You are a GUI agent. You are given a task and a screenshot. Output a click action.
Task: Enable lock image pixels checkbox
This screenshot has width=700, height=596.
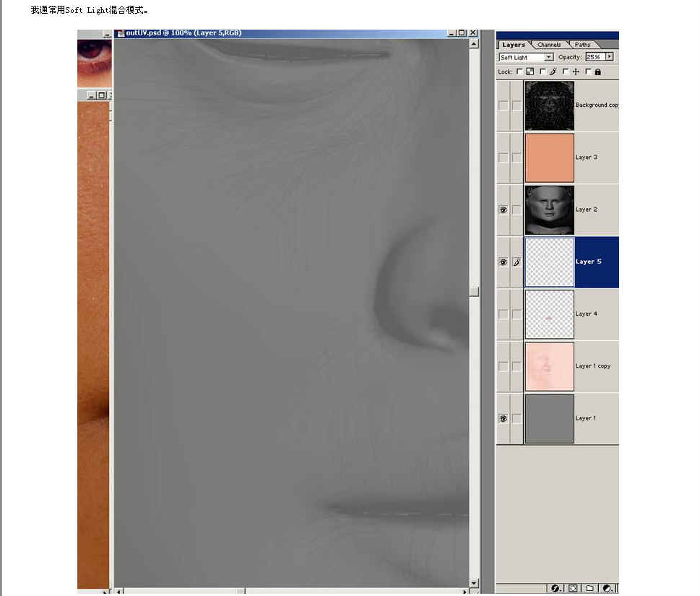pos(543,72)
